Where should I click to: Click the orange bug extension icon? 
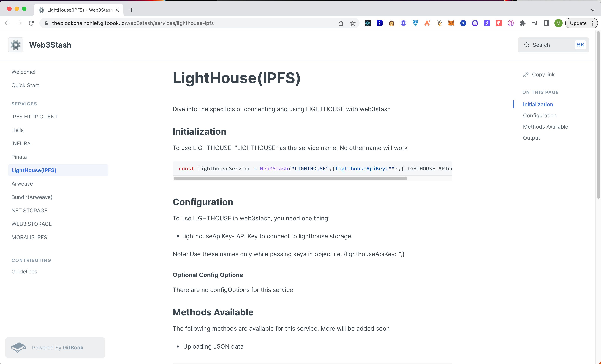pyautogui.click(x=439, y=23)
